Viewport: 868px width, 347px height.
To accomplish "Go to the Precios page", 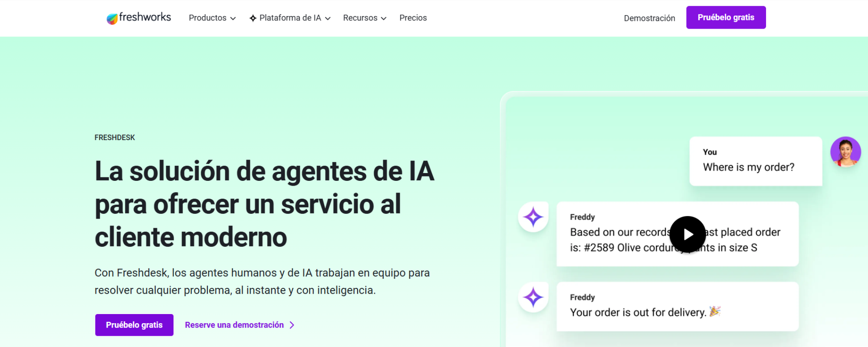I will pos(413,18).
